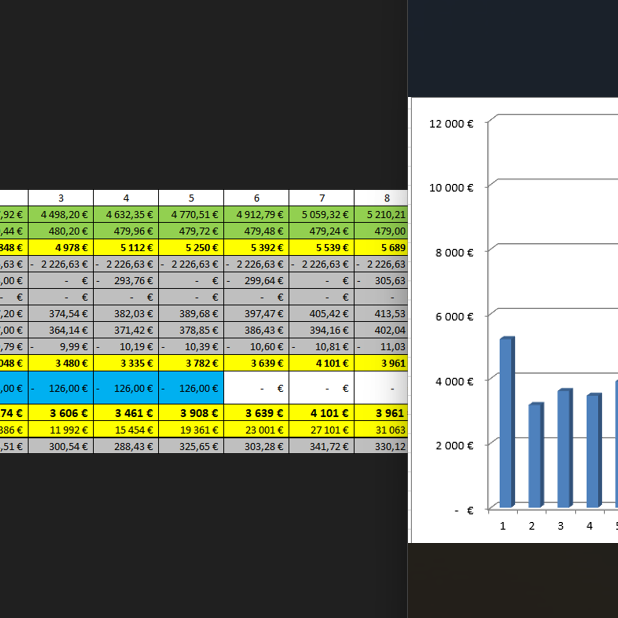Select the cumulative cell showing 23 001 €
This screenshot has width=618, height=618.
(256, 429)
